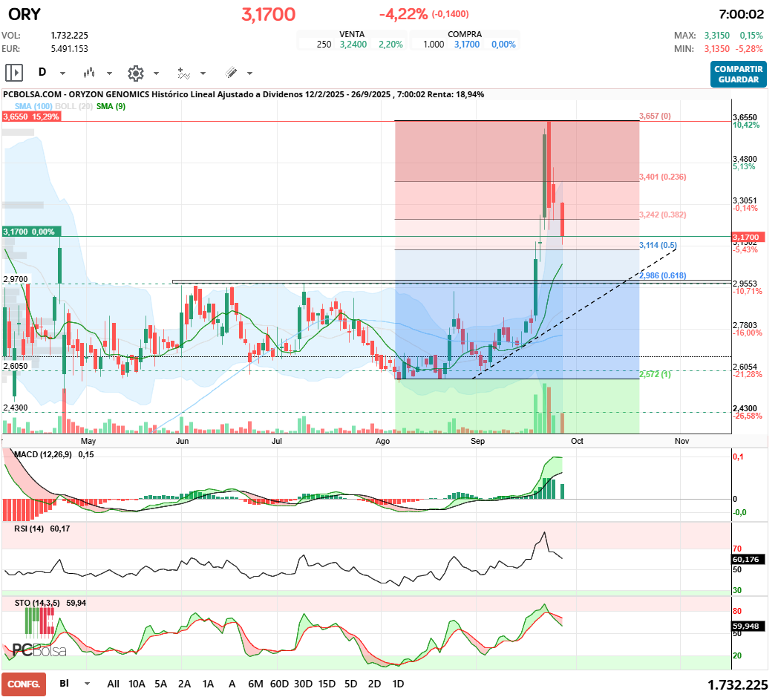The image size is (778, 700).
Task: Click the RSI (14) indicator label
Action: (28, 529)
